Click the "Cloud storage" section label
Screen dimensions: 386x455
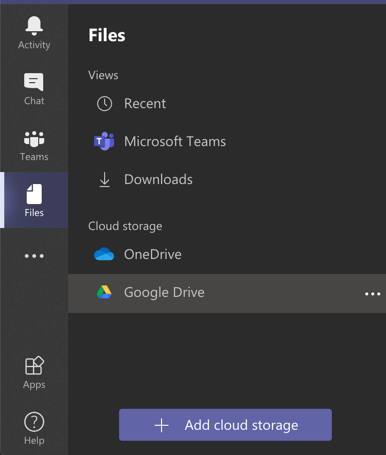pyautogui.click(x=125, y=226)
